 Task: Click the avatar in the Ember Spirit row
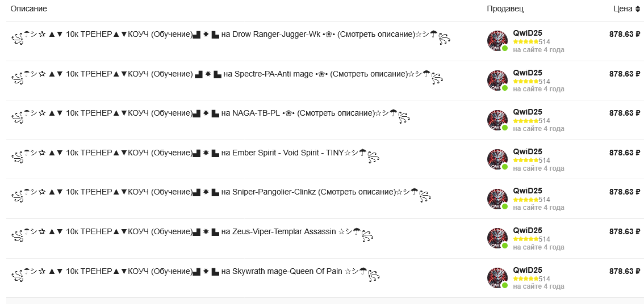pyautogui.click(x=497, y=159)
